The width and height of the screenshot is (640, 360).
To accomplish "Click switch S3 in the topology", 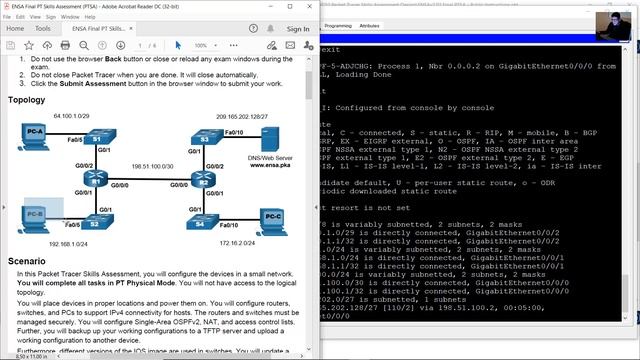I will 207,137.
